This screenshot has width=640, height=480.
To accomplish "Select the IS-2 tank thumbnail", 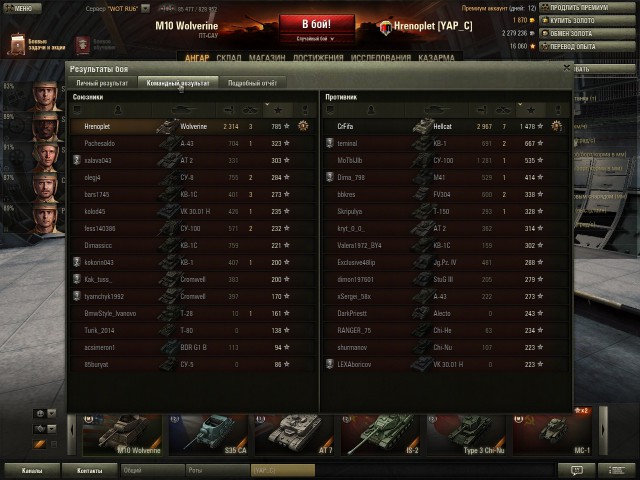I will tap(380, 435).
